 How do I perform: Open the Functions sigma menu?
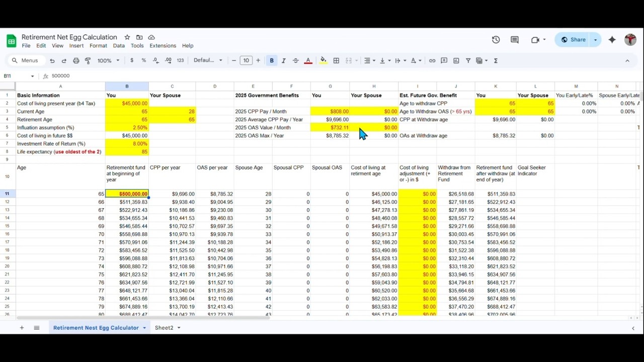496,61
